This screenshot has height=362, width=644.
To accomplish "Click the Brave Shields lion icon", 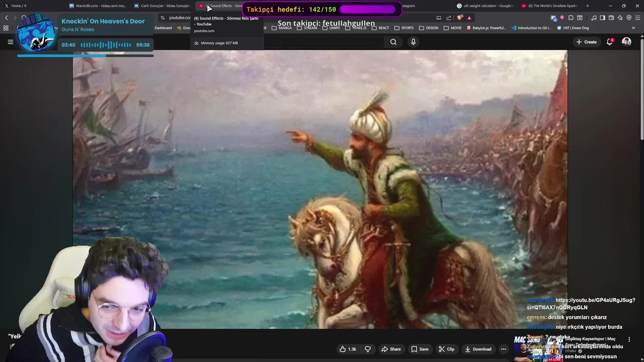I will 460,18.
